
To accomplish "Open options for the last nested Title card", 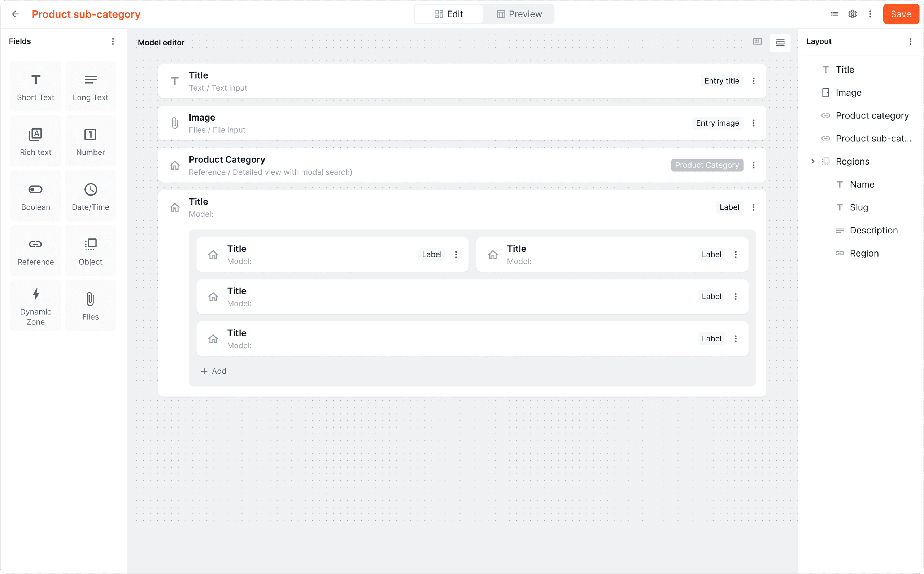I will click(736, 339).
